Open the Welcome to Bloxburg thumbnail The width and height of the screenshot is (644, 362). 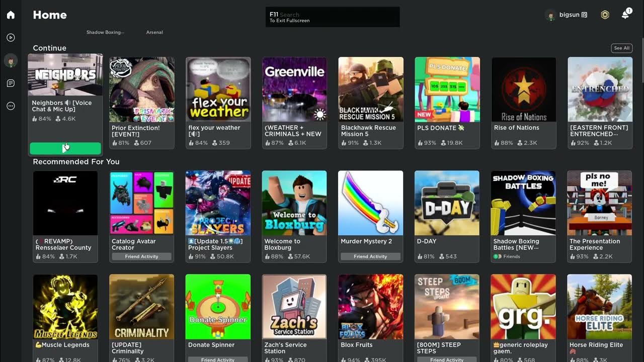click(x=294, y=203)
